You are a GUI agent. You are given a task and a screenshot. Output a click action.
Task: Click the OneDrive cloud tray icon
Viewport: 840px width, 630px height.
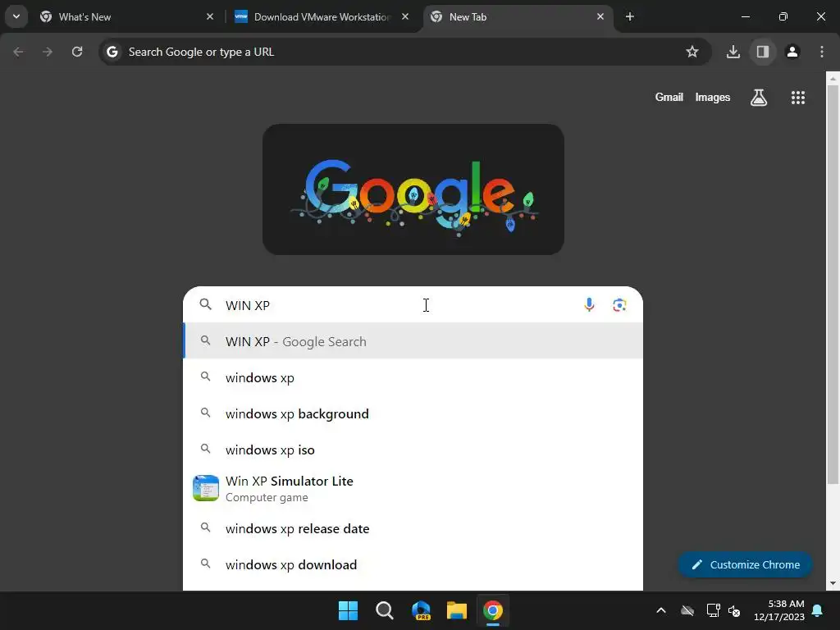(687, 610)
